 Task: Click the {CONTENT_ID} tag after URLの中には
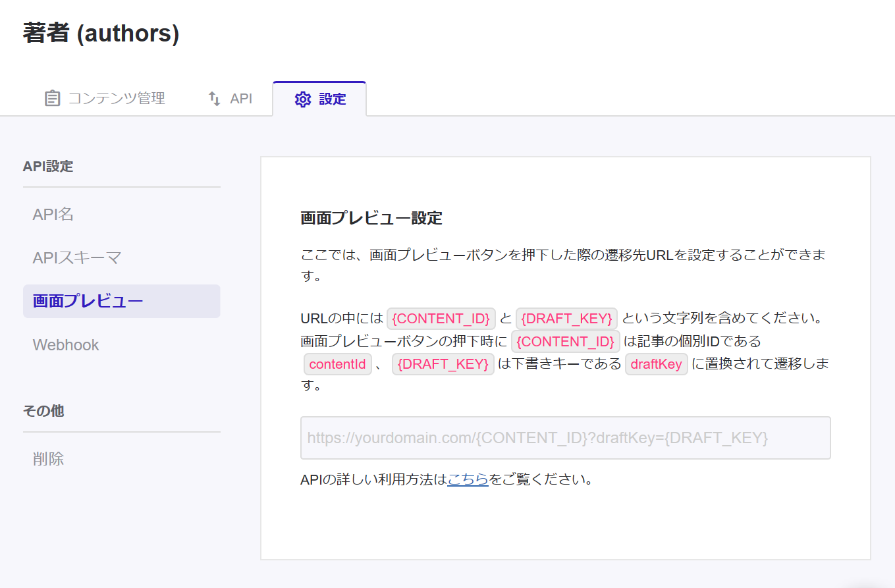[441, 319]
